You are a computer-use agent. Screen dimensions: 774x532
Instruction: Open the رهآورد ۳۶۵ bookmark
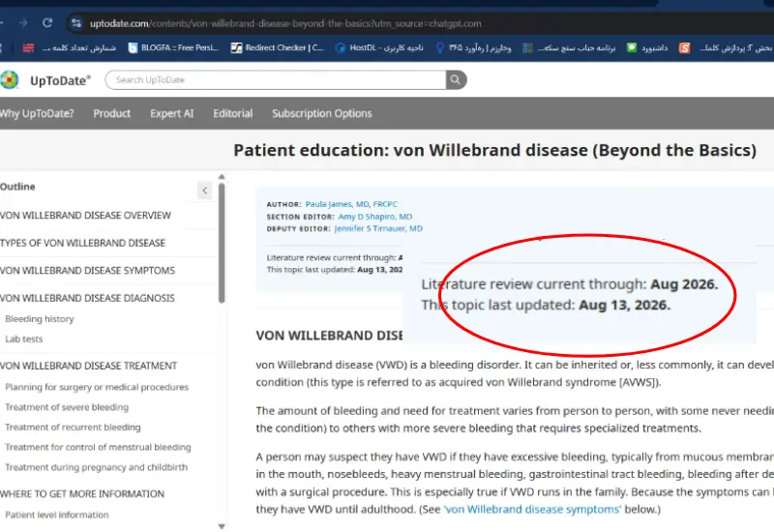[x=473, y=47]
